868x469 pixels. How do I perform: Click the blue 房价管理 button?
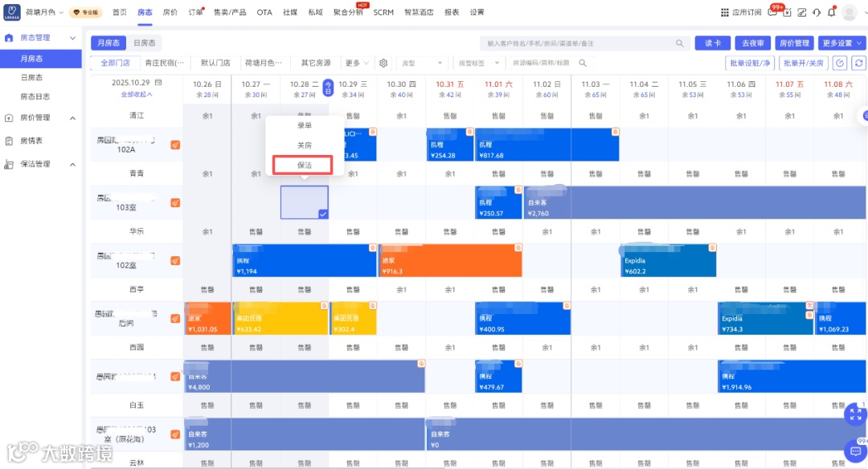(794, 43)
